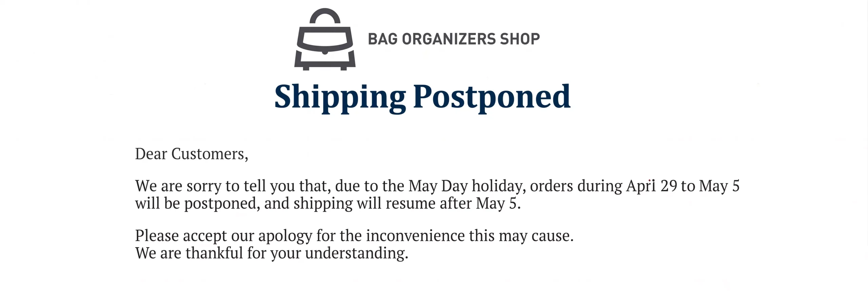Click the word Shipping in the heading
Viewport: 868px width, 291px height.
[x=340, y=97]
